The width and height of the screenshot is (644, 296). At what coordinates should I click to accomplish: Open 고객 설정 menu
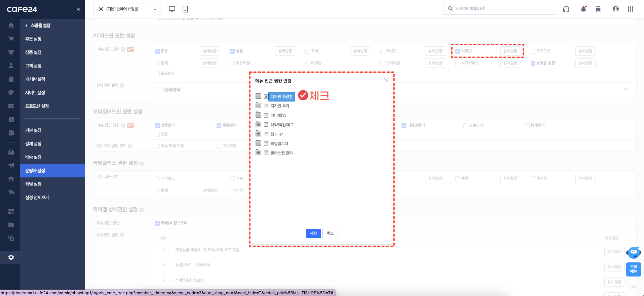click(33, 66)
